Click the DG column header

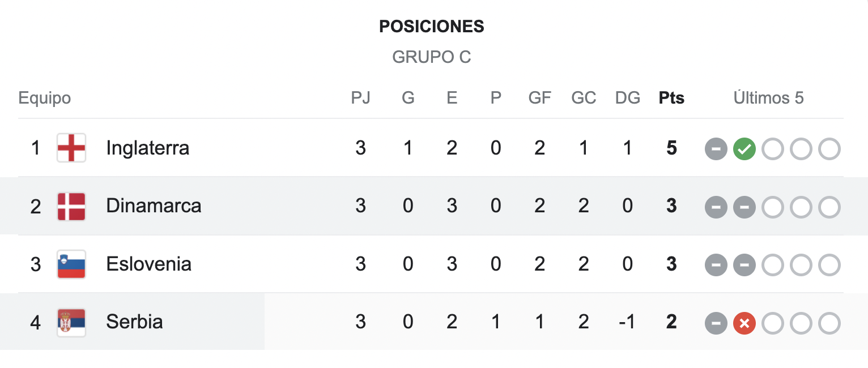click(x=628, y=98)
